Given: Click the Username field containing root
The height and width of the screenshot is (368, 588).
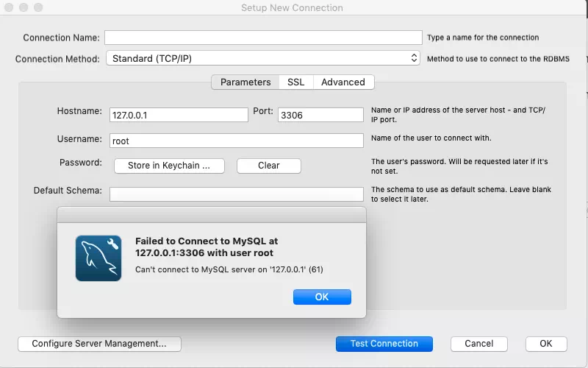Looking at the screenshot, I should coord(237,141).
